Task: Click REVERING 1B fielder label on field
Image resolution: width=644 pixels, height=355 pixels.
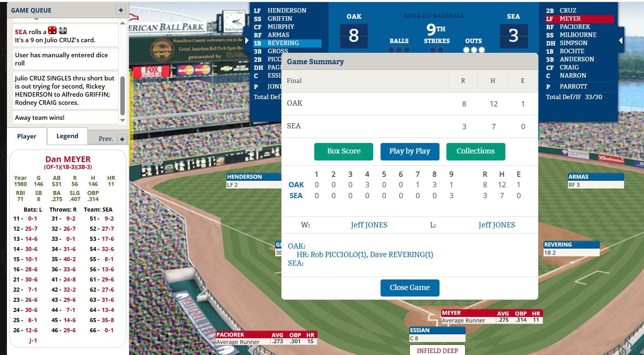Action: tap(571, 249)
